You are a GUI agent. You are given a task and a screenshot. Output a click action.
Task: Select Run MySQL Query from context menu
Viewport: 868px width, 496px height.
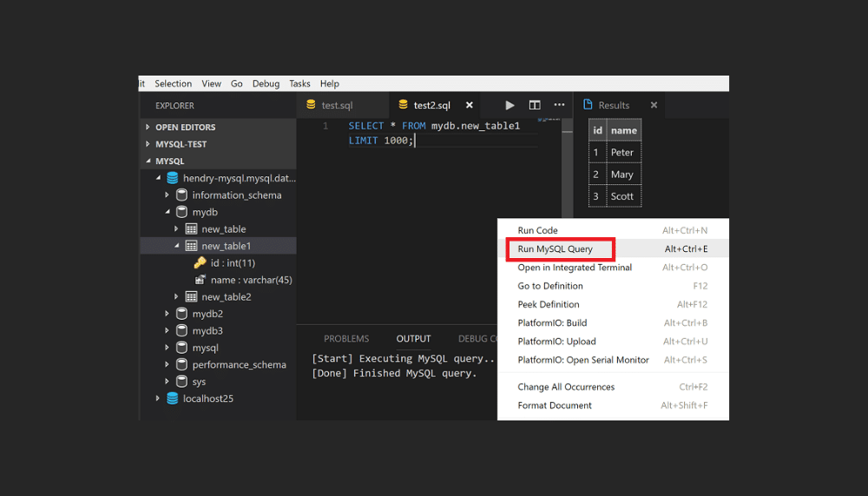tap(556, 249)
